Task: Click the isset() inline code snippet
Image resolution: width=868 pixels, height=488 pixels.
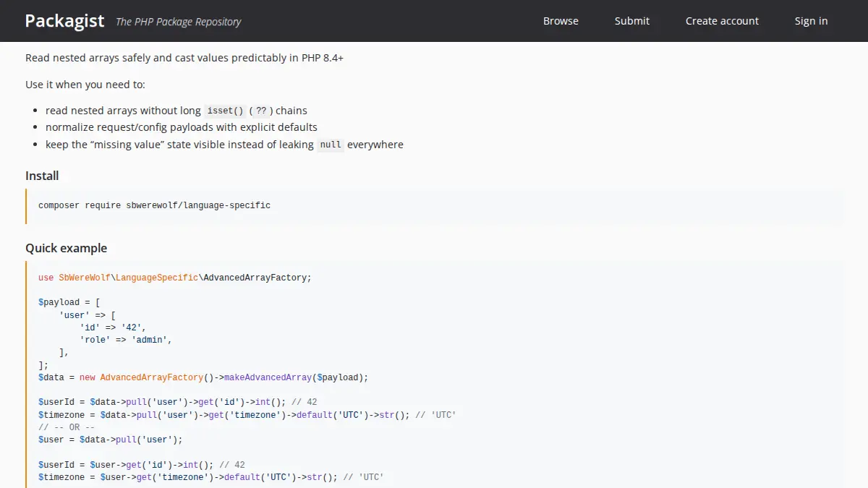Action: pos(225,110)
